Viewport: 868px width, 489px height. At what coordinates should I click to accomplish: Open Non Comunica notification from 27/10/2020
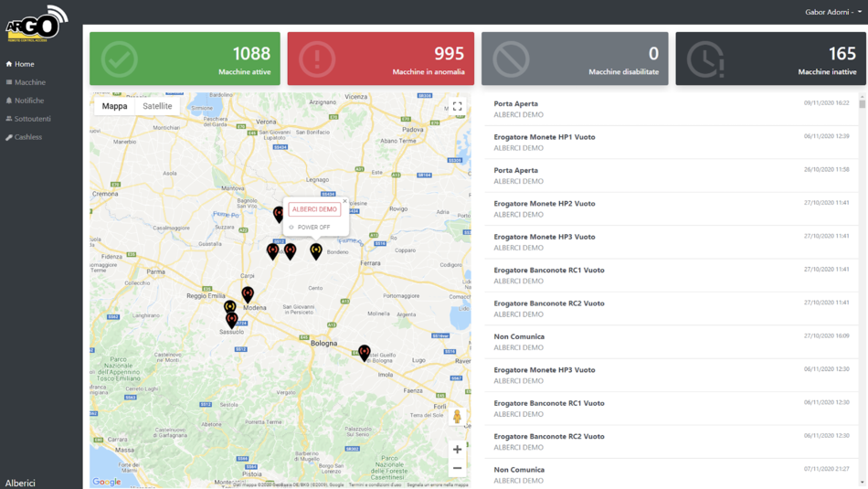(672, 342)
